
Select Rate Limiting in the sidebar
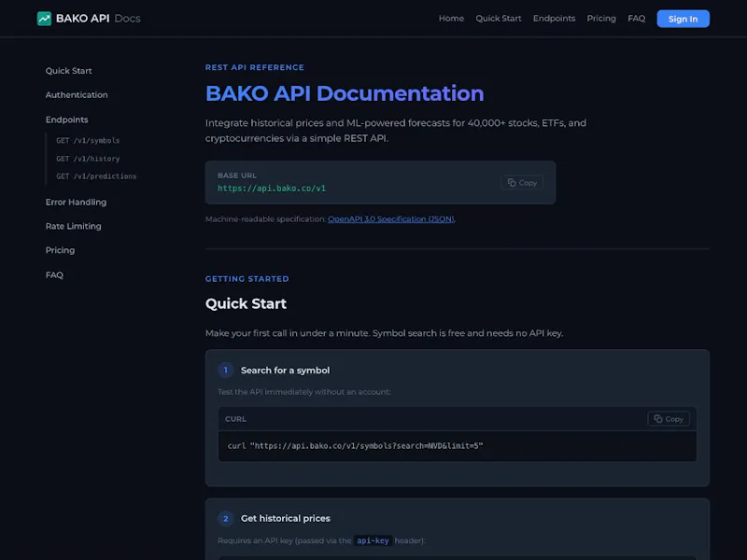74,226
